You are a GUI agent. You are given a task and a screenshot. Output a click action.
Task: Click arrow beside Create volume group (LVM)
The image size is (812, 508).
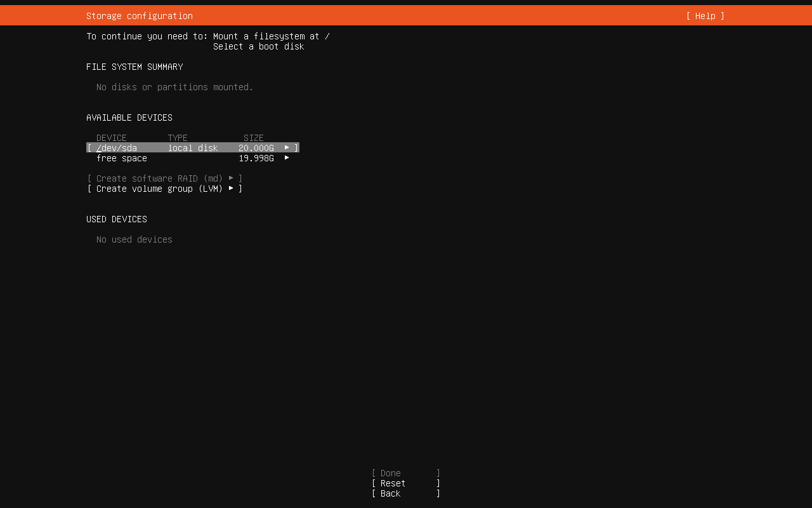(231, 188)
